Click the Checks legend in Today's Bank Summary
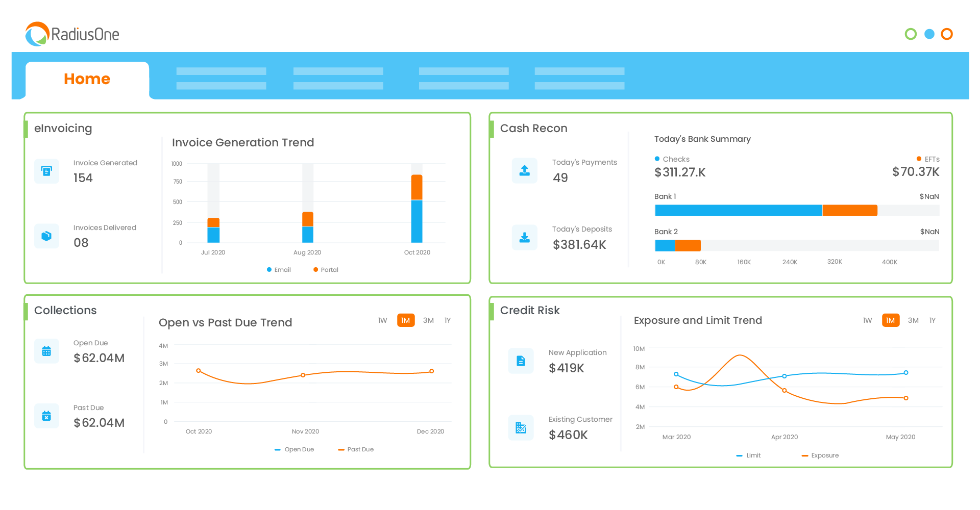980x510 pixels. click(672, 159)
